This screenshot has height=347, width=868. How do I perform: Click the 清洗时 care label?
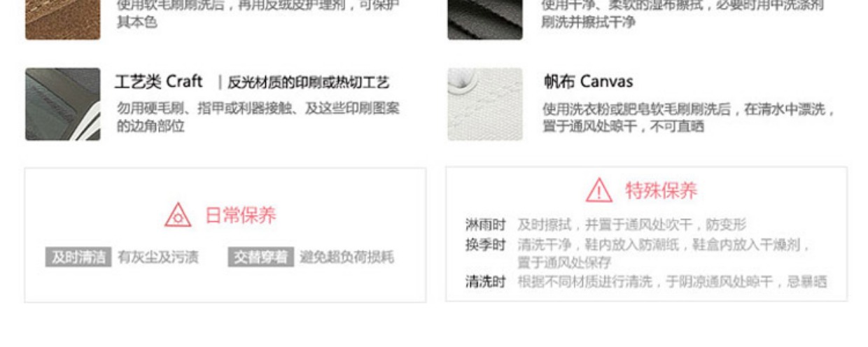click(485, 281)
